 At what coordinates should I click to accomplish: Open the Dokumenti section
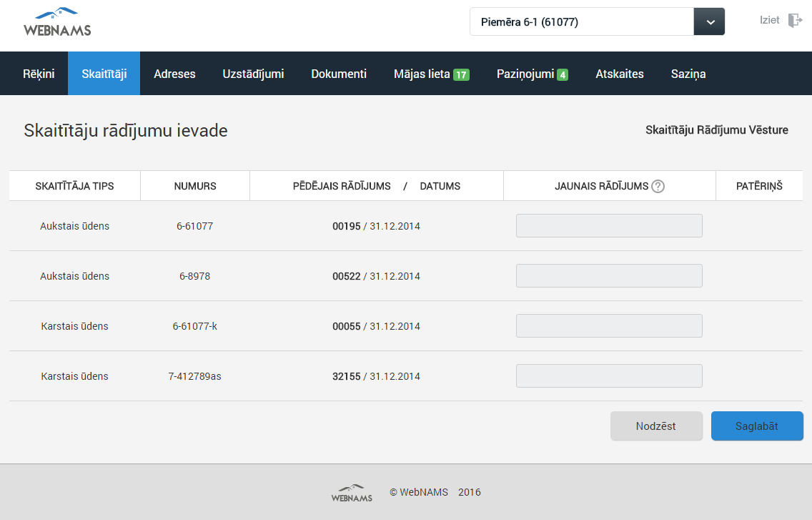tap(339, 74)
